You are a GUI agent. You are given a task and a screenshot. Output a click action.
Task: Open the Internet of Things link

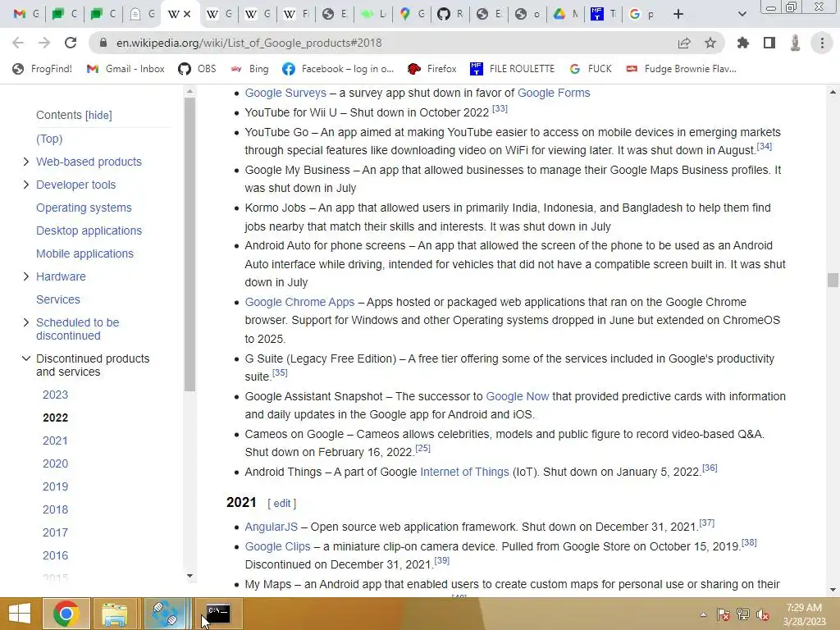click(x=464, y=472)
